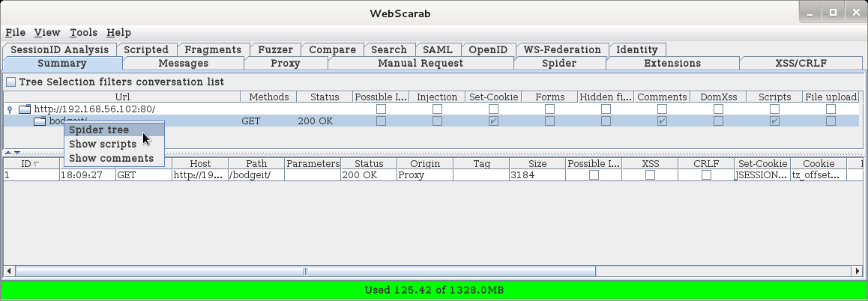Switch to SessionID Analysis tab
The width and height of the screenshot is (868, 301).
click(59, 50)
